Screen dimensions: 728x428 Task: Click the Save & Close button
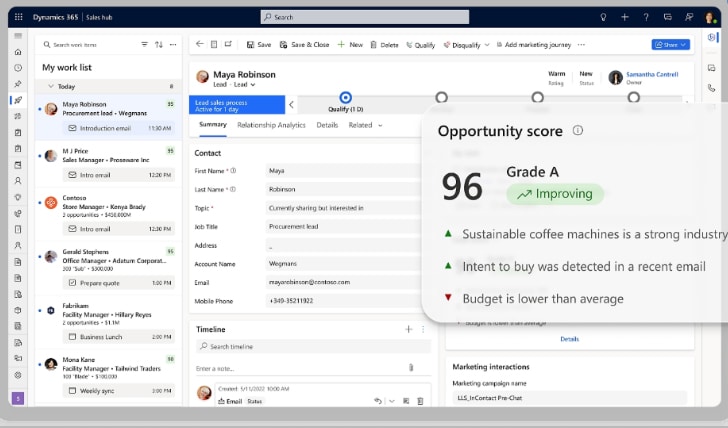pyautogui.click(x=305, y=45)
